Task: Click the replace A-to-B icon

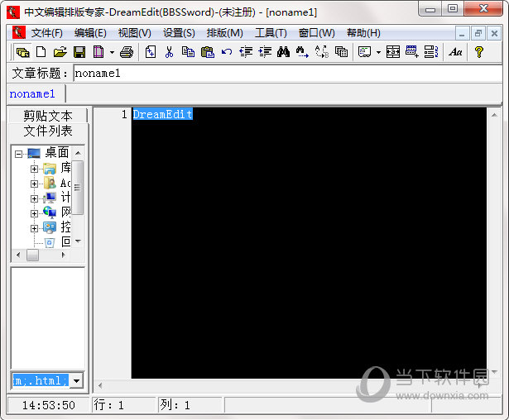Action: pos(322,52)
